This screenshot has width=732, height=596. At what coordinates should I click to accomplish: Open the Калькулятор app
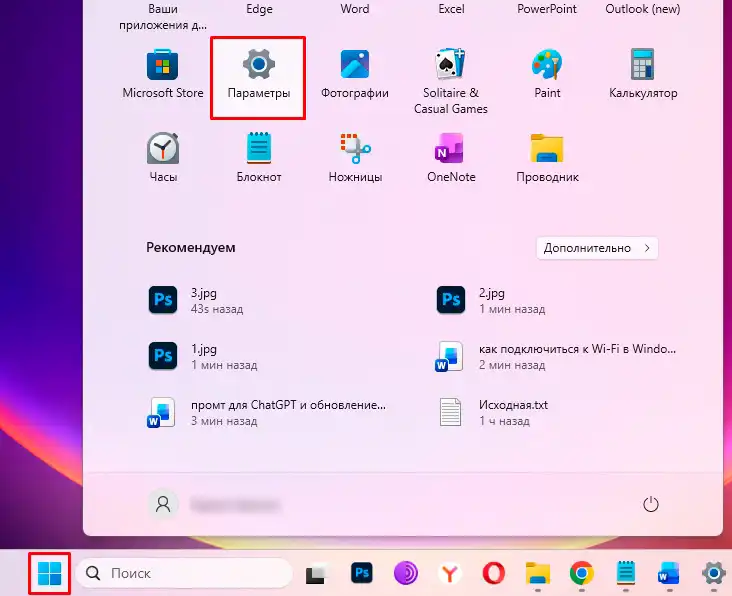point(643,74)
